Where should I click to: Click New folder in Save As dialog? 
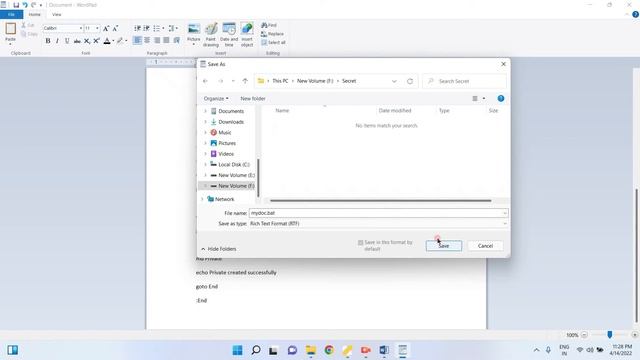[x=253, y=98]
